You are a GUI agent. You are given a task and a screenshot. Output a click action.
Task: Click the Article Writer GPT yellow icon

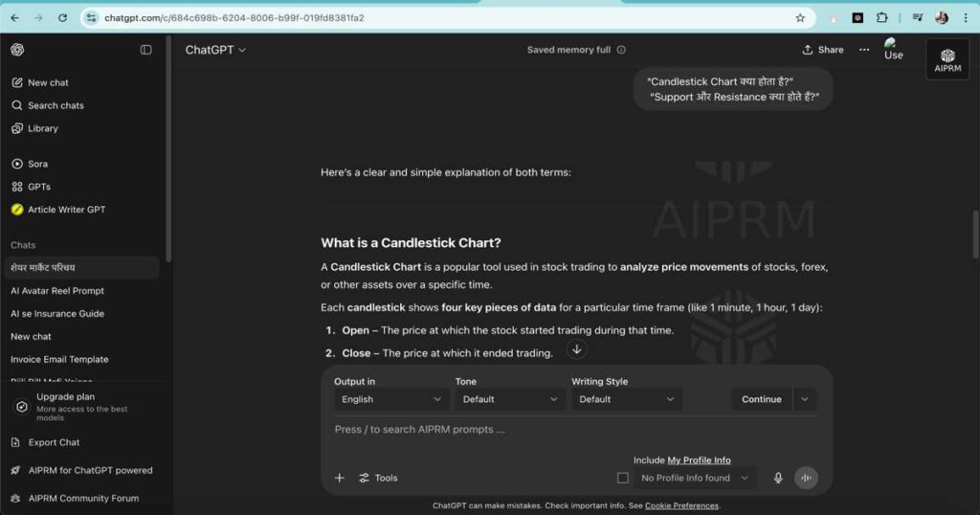pyautogui.click(x=17, y=210)
